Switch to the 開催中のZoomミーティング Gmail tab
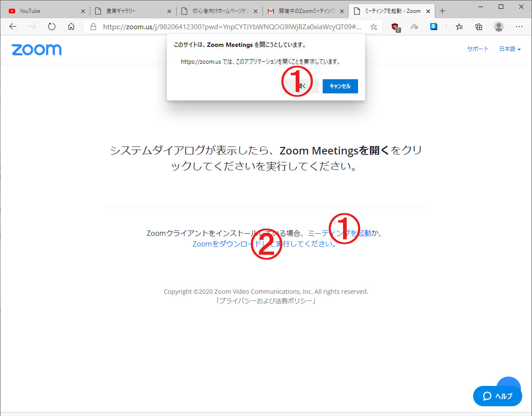 tap(305, 11)
